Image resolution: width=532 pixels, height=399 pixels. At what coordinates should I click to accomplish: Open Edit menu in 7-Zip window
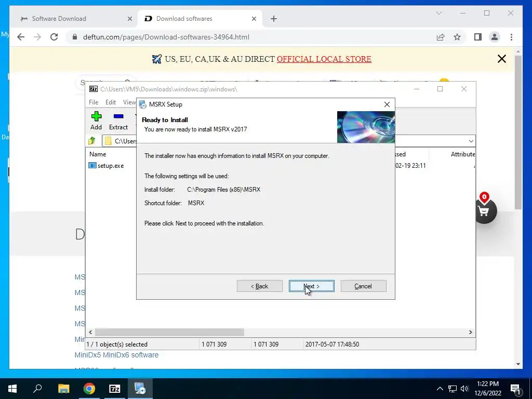[111, 102]
